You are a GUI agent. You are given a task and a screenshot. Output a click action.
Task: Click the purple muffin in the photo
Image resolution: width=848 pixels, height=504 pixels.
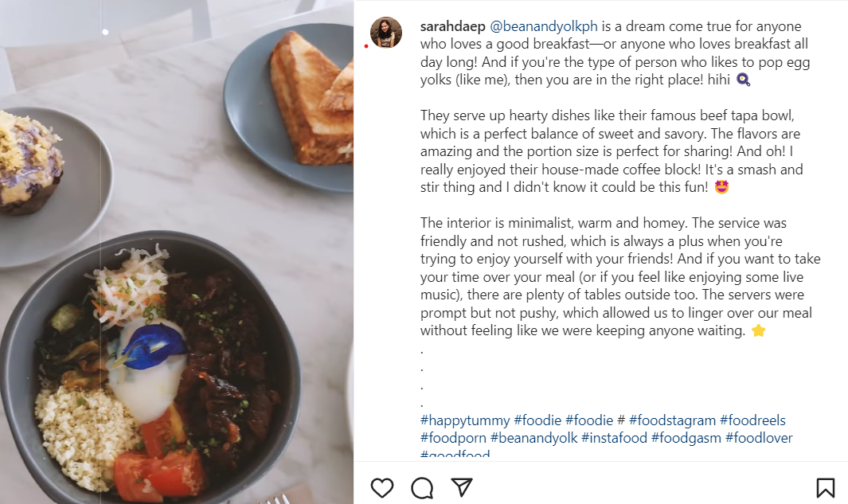pyautogui.click(x=30, y=163)
